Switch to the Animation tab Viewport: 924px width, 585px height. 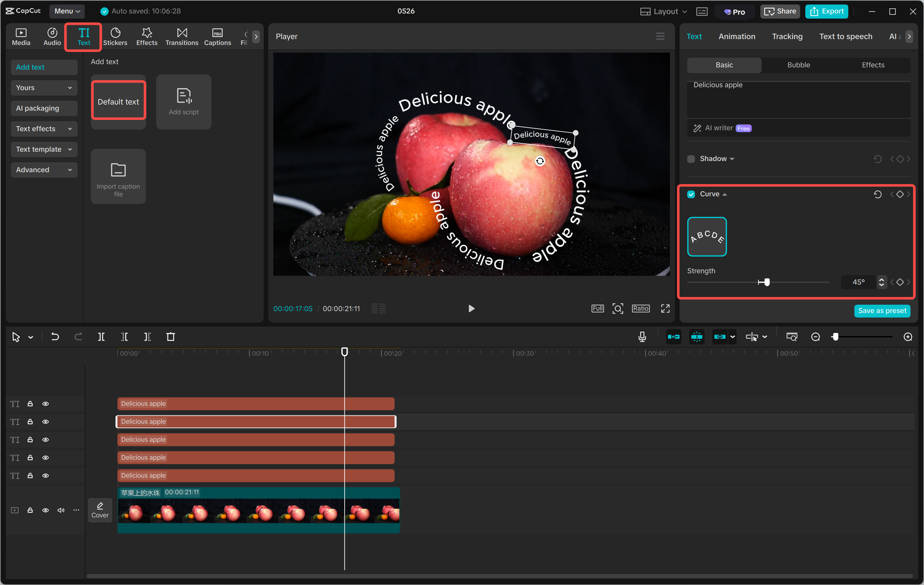pos(737,36)
